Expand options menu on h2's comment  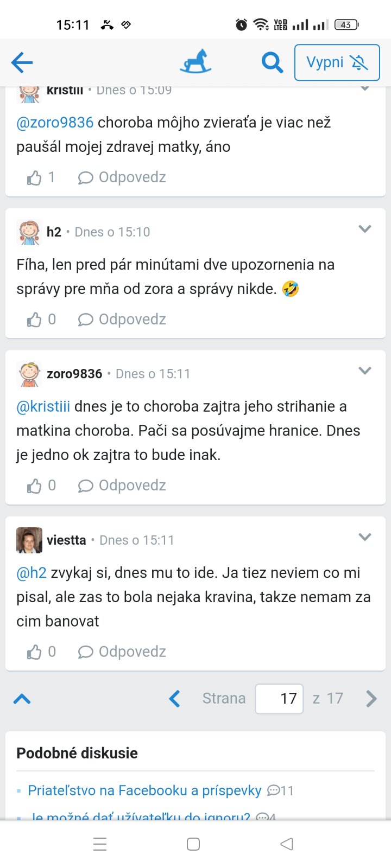point(365,229)
